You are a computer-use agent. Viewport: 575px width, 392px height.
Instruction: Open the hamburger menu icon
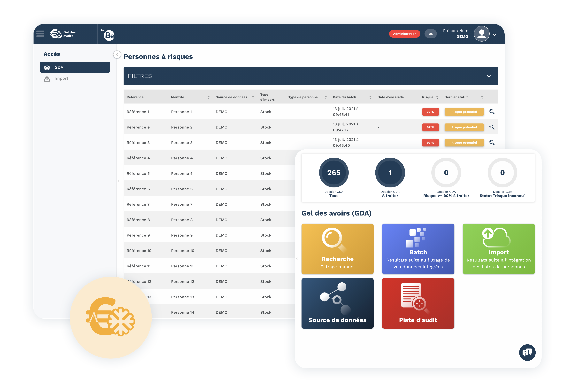pos(40,34)
